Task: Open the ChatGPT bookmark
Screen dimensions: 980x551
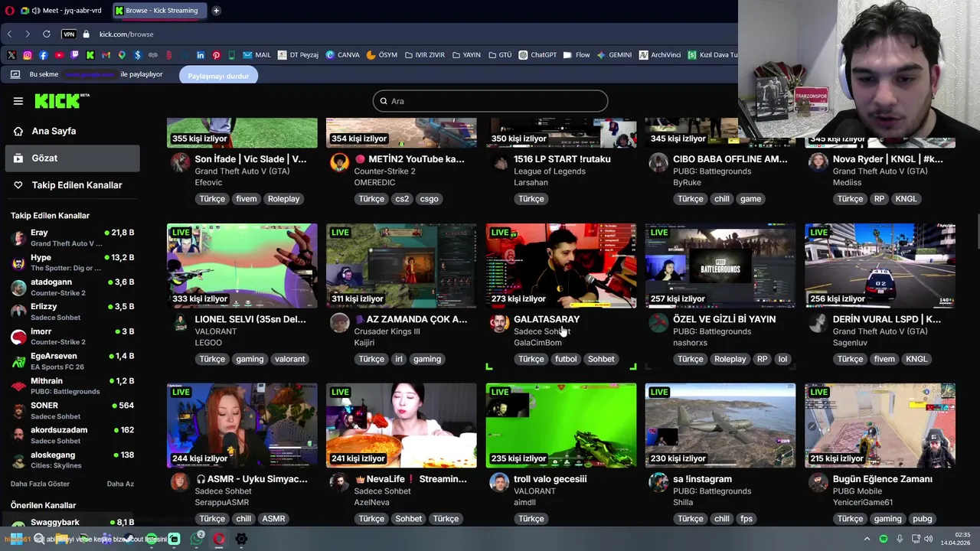Action: click(537, 55)
